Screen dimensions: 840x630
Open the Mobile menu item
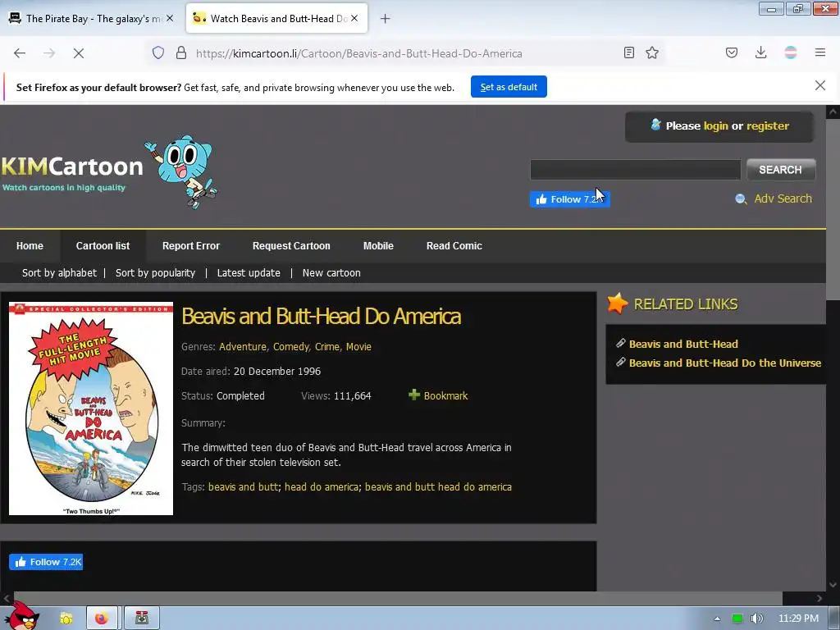[378, 246]
